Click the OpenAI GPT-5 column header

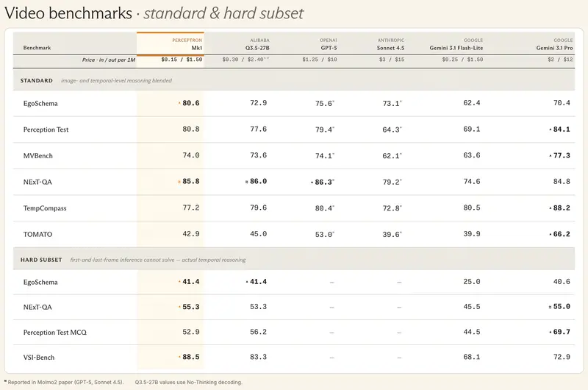click(x=329, y=44)
